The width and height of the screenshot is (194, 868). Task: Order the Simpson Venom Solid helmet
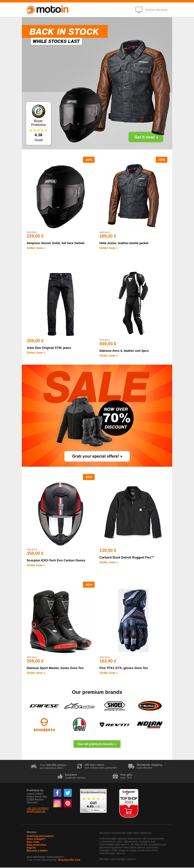36,248
